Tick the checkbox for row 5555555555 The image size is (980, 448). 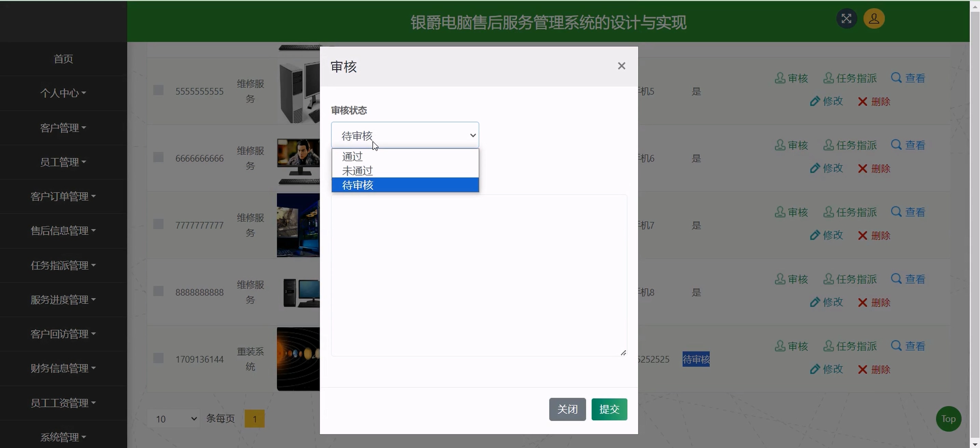158,90
